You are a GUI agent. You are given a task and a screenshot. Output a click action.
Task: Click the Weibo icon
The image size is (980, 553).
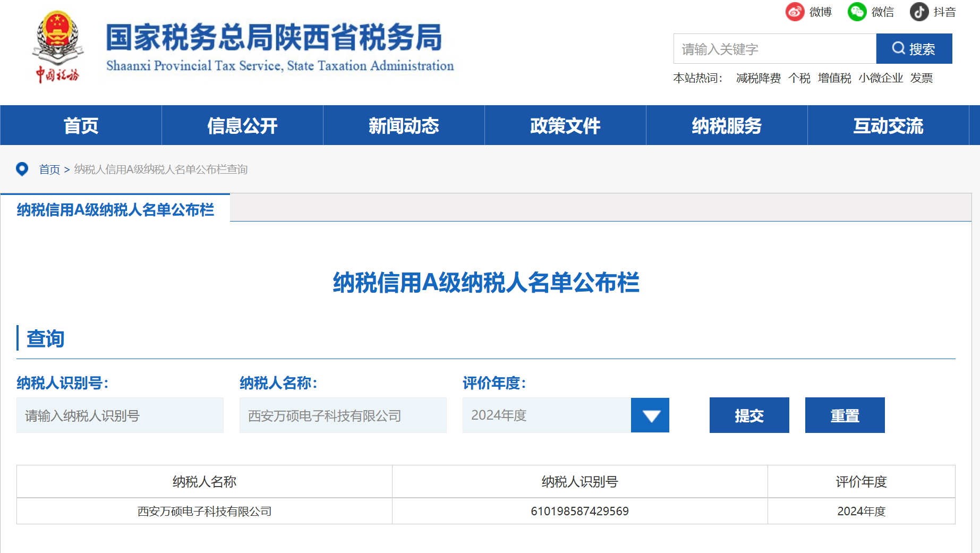pos(795,12)
